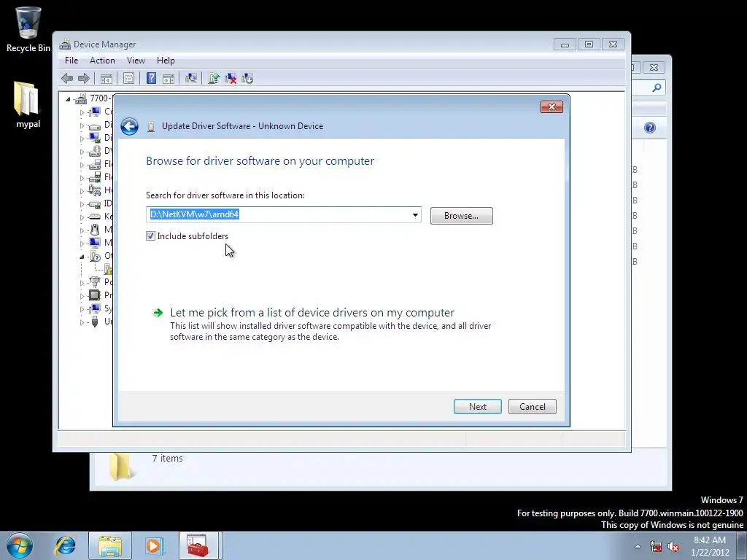
Task: Open the mypal folder on desktop
Action: tap(28, 105)
